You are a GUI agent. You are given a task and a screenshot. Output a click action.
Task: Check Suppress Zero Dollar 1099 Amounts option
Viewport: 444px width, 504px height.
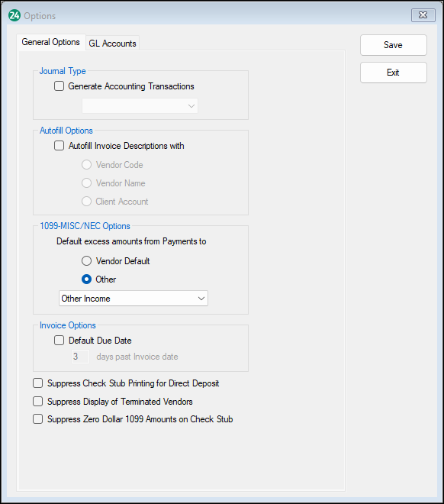(x=38, y=419)
